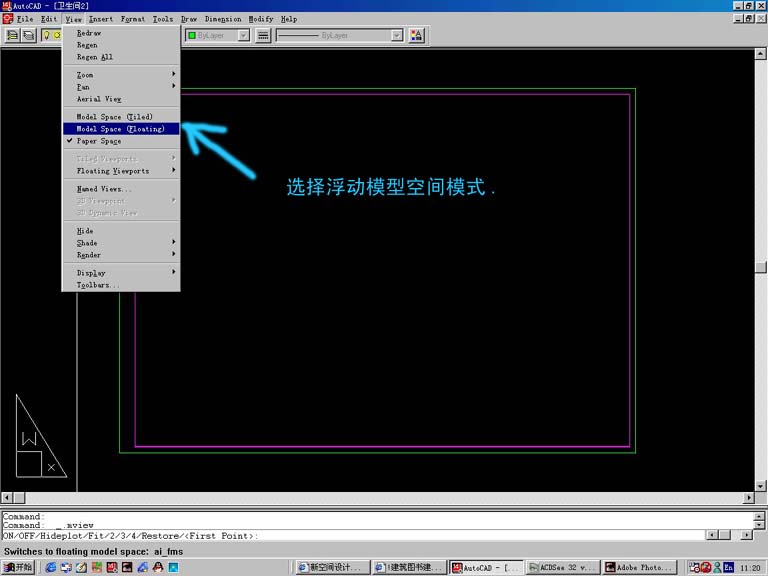Click the horizontal scroll right arrow under drawing
The height and width of the screenshot is (576, 768).
748,498
